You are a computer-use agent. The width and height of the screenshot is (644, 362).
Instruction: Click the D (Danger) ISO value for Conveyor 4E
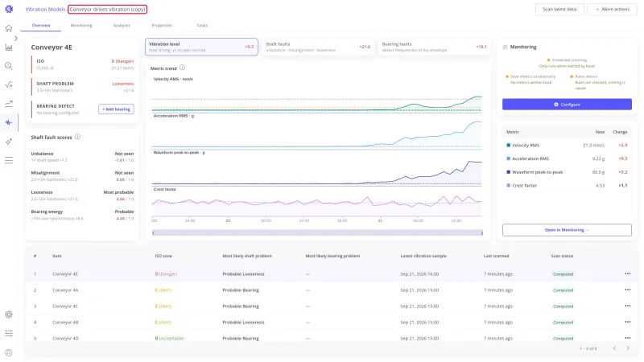[x=166, y=274]
